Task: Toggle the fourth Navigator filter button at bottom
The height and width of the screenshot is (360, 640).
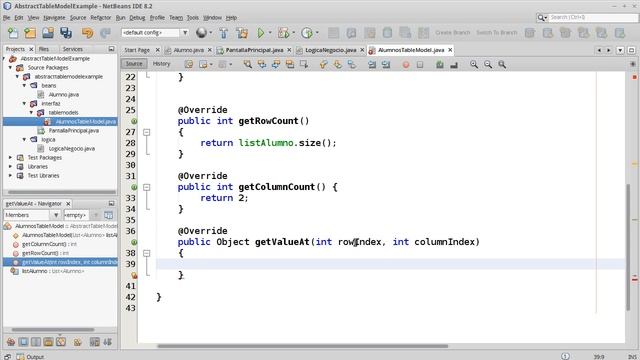Action: click(x=48, y=342)
